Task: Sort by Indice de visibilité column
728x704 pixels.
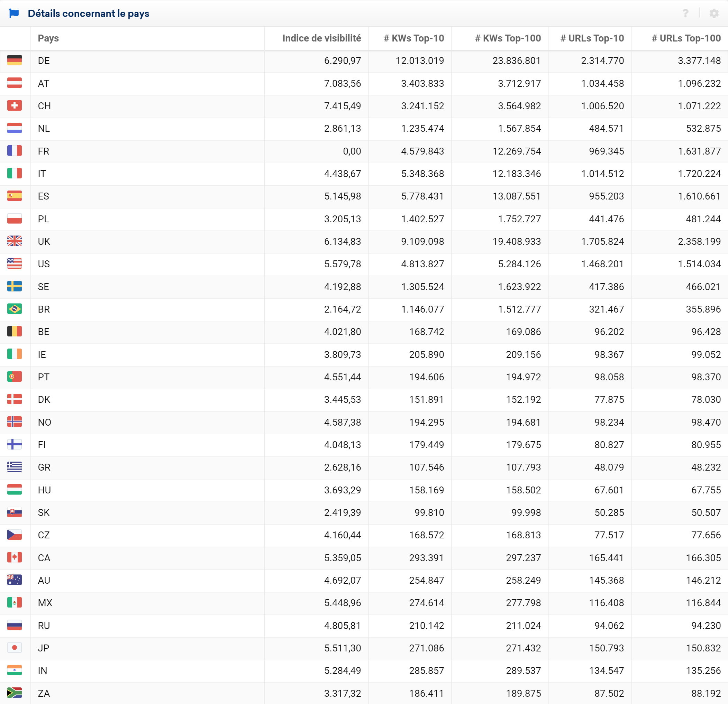Action: tap(322, 38)
